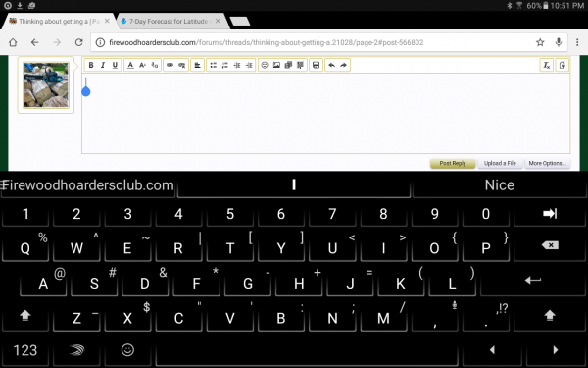Switch editor to BB code mode
Screen dimensions: 588x368
562,65
